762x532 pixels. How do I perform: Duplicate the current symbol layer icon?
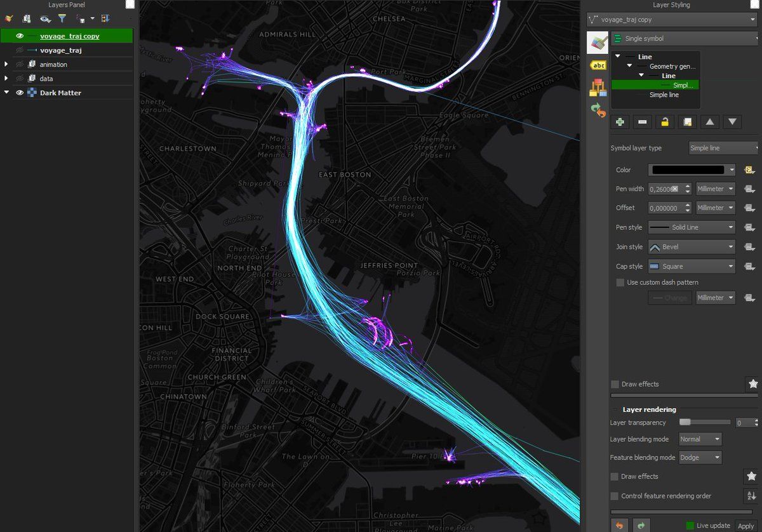[x=688, y=122]
